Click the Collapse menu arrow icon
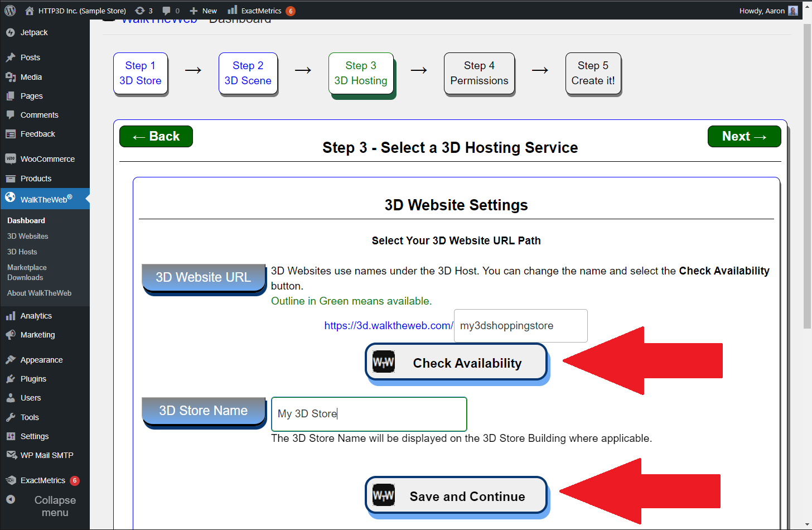The height and width of the screenshot is (530, 812). click(10, 499)
